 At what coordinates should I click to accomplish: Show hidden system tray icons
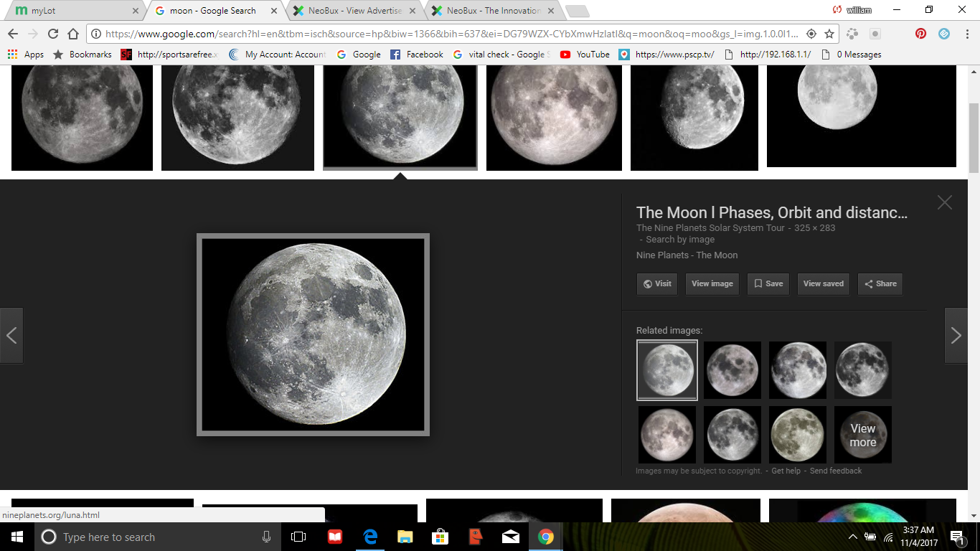[852, 537]
